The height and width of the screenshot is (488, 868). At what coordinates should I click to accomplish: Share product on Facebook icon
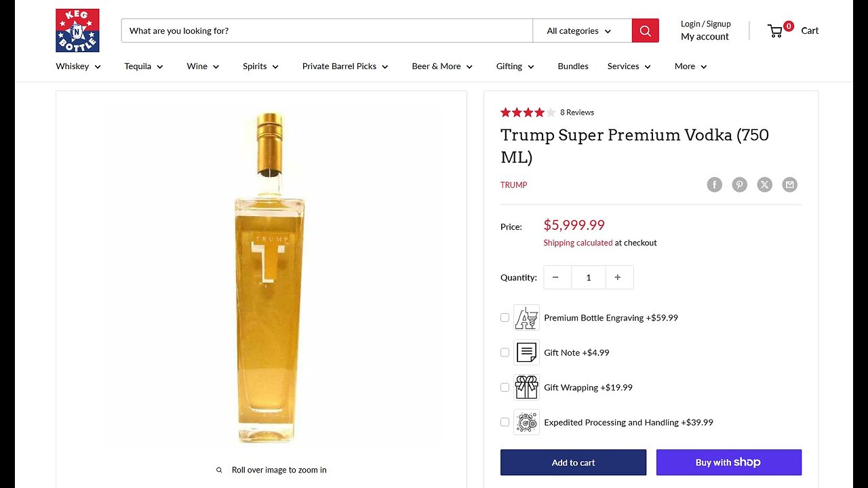(715, 184)
